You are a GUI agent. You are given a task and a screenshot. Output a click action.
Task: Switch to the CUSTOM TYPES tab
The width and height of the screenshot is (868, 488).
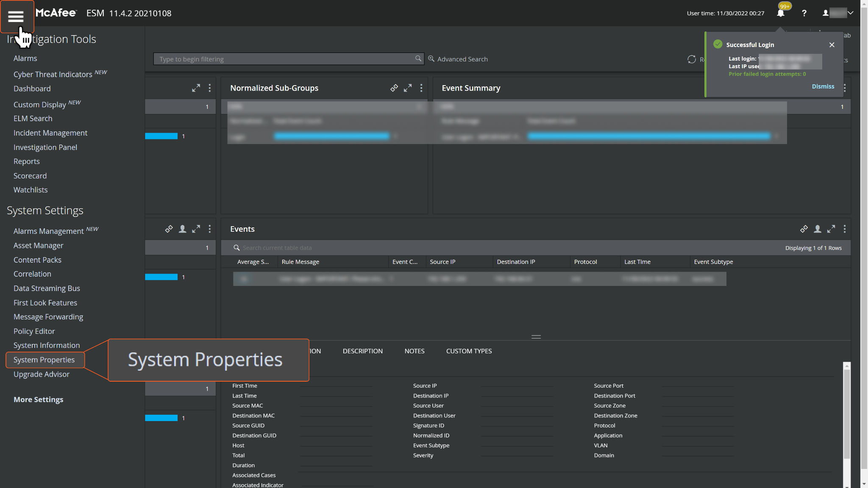pyautogui.click(x=469, y=351)
